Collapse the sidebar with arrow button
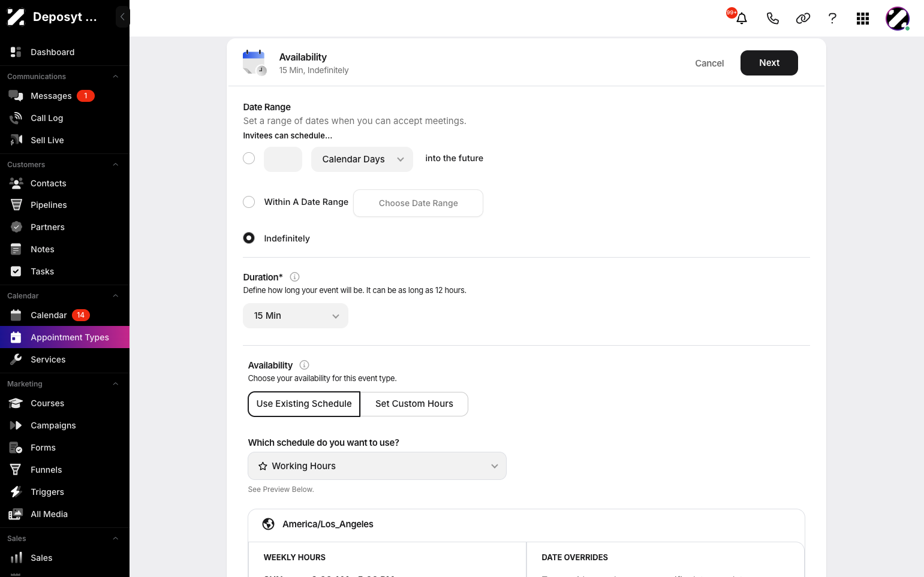 [122, 17]
